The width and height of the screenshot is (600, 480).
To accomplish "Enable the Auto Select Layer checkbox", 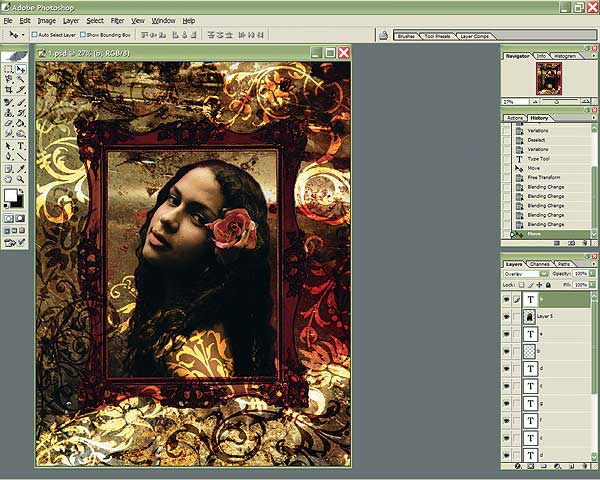I will (35, 35).
